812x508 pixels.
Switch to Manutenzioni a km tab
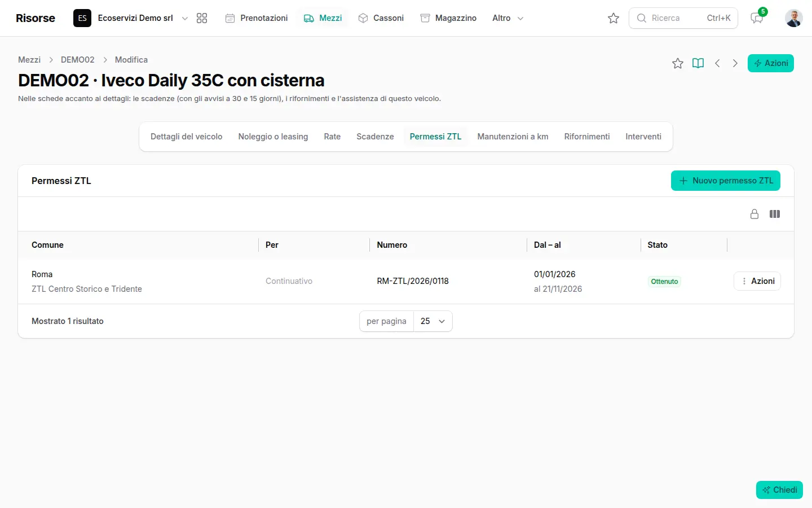[x=513, y=137]
